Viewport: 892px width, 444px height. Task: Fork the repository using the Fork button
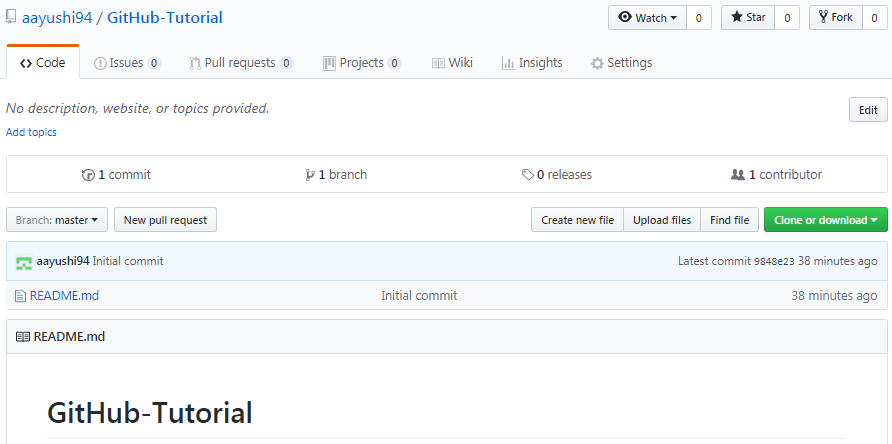(836, 18)
